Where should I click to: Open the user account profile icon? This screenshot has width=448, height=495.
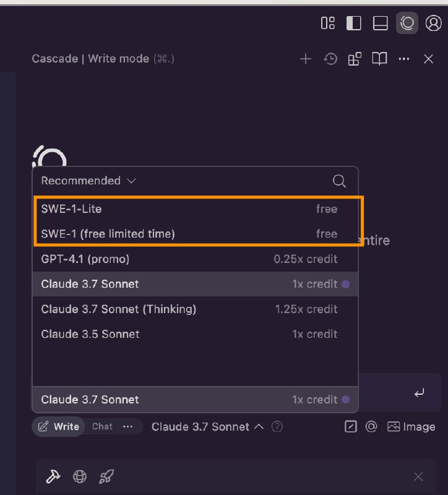pyautogui.click(x=434, y=23)
